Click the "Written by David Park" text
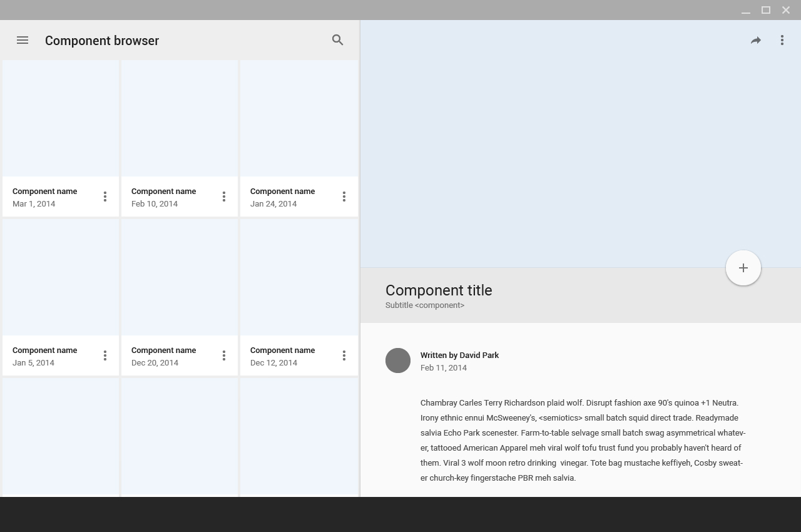The width and height of the screenshot is (801, 532). (459, 356)
